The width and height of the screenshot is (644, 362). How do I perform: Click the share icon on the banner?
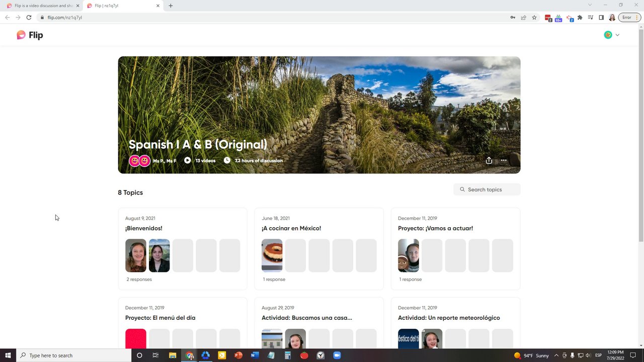pos(489,160)
